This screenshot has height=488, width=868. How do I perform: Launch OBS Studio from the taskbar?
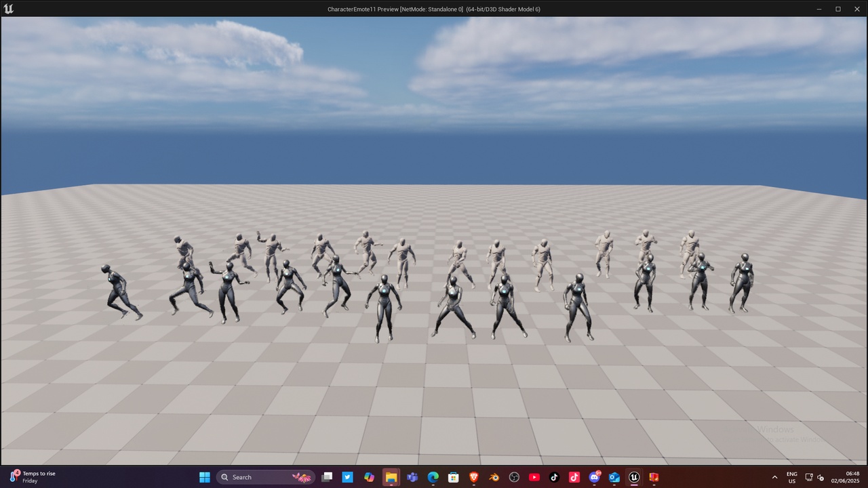tap(514, 477)
